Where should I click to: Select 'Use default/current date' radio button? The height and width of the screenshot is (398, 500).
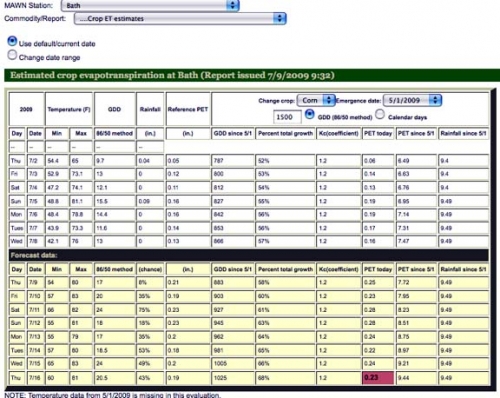coord(12,41)
